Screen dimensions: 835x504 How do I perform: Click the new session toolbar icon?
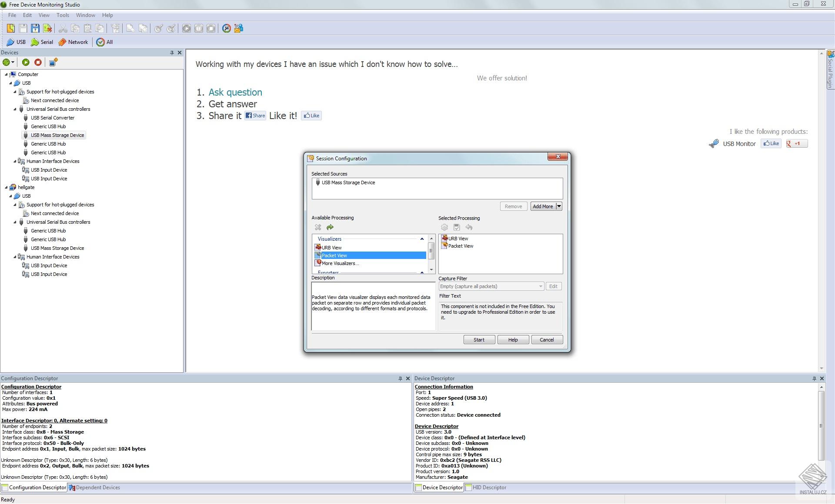coord(11,28)
